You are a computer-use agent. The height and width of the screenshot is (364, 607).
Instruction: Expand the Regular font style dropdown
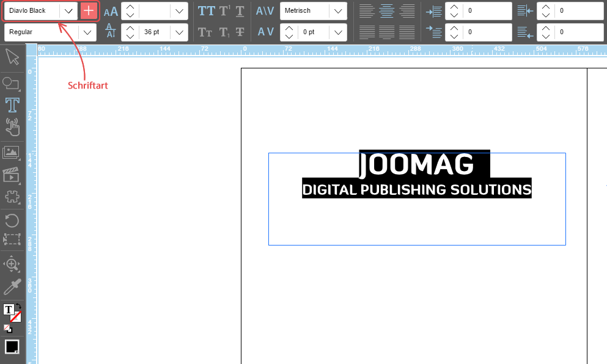pyautogui.click(x=87, y=32)
